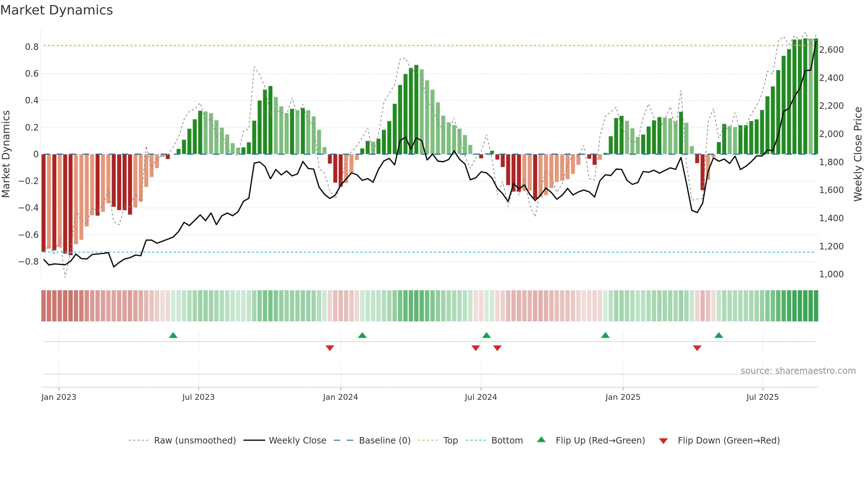Select the green Flip Up triangle just after Jul 2024
868x488 pixels.
point(486,335)
